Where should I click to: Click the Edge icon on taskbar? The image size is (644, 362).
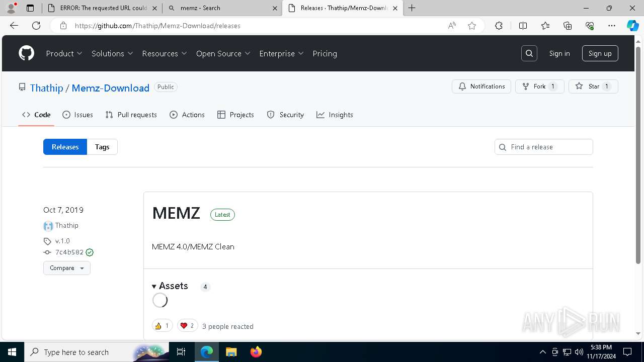(x=207, y=352)
